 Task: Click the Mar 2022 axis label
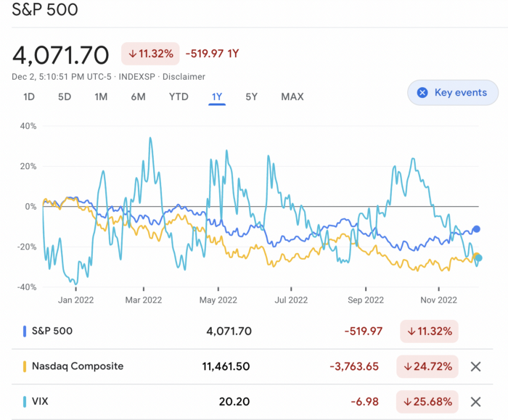pyautogui.click(x=144, y=300)
